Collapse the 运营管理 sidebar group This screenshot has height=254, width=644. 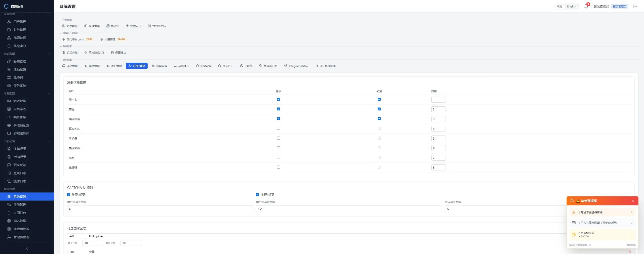(x=49, y=14)
